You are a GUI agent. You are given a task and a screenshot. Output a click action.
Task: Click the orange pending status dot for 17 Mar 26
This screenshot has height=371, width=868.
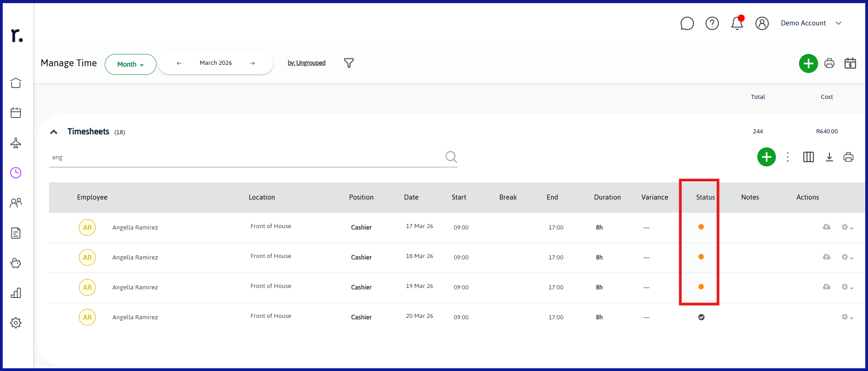701,227
